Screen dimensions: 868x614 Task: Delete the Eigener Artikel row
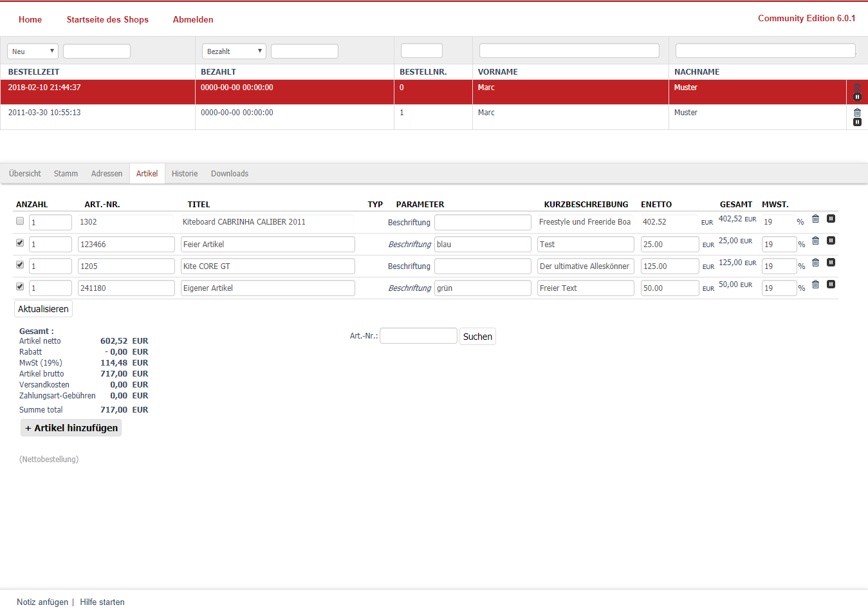[x=815, y=284]
